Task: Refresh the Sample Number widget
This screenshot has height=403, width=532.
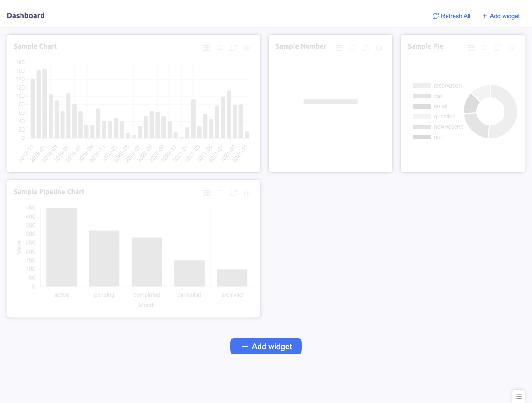Action: [x=366, y=48]
